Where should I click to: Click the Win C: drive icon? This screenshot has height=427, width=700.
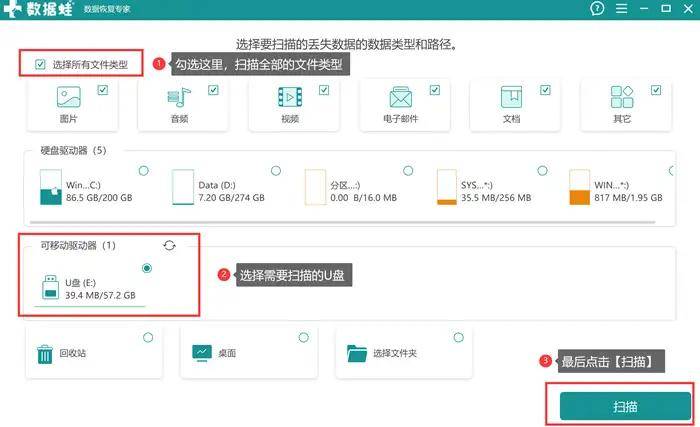tap(51, 187)
